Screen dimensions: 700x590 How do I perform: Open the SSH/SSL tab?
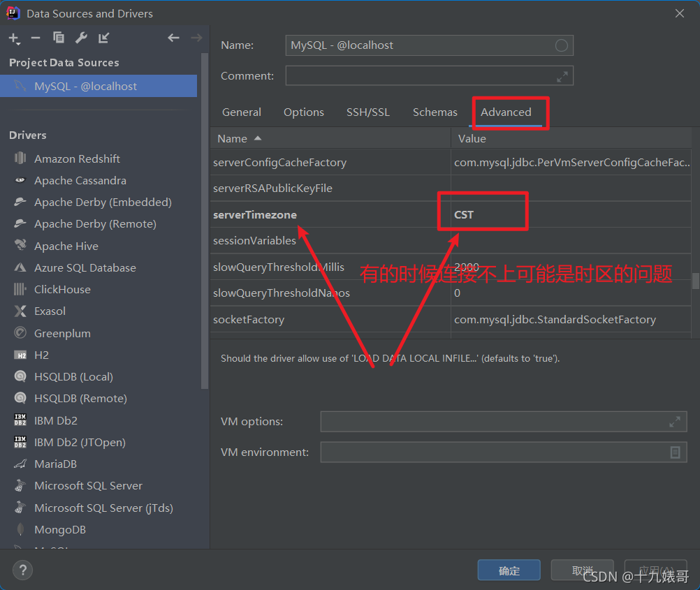pyautogui.click(x=368, y=112)
